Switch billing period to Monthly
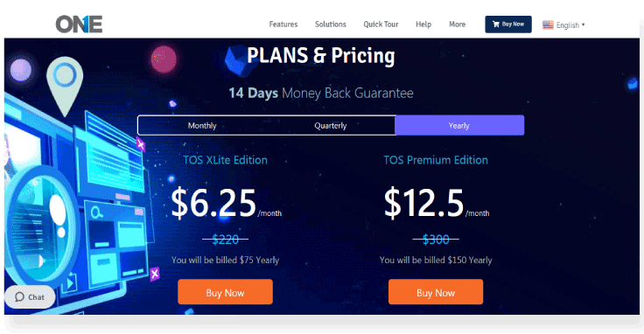 tap(202, 126)
